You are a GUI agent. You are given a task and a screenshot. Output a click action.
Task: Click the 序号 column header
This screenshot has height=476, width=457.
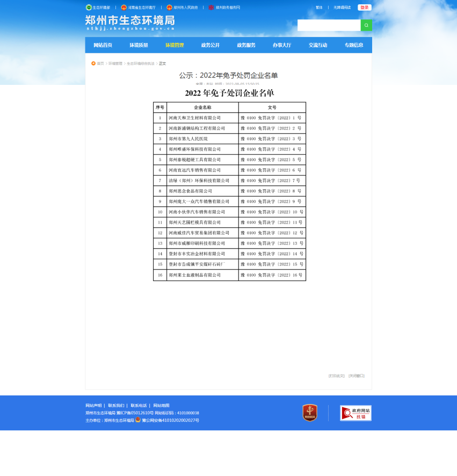click(160, 107)
